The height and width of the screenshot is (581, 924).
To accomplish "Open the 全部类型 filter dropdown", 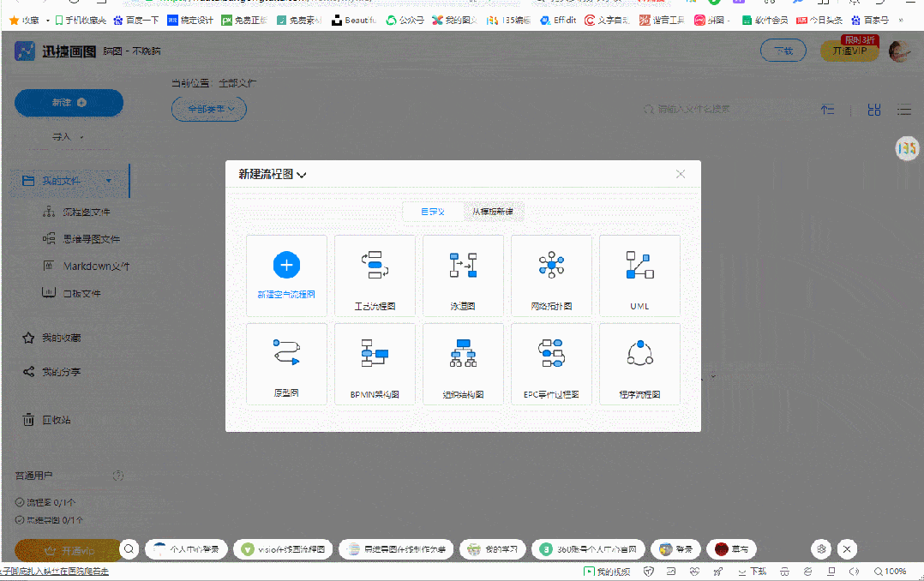I will click(209, 109).
